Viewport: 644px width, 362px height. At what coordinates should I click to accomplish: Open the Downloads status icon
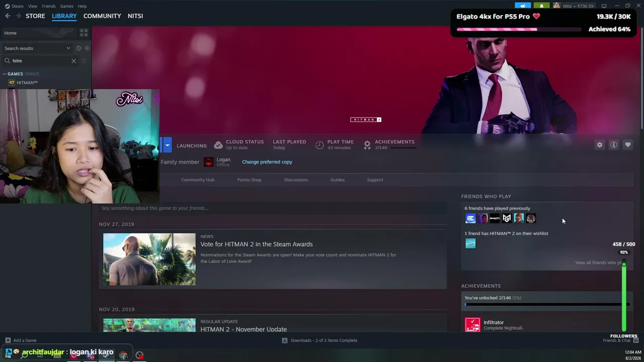(x=285, y=340)
